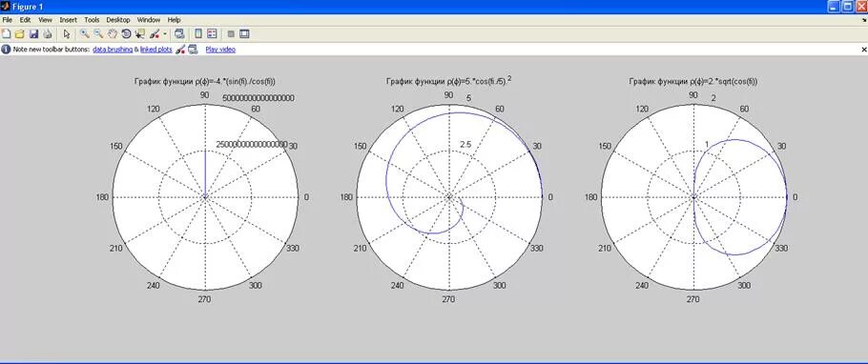Open the File menu

click(8, 20)
